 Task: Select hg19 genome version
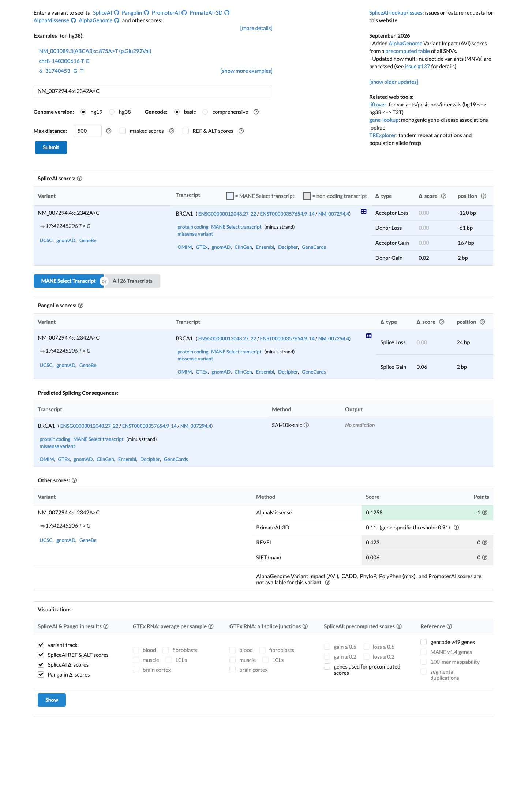pyautogui.click(x=83, y=112)
